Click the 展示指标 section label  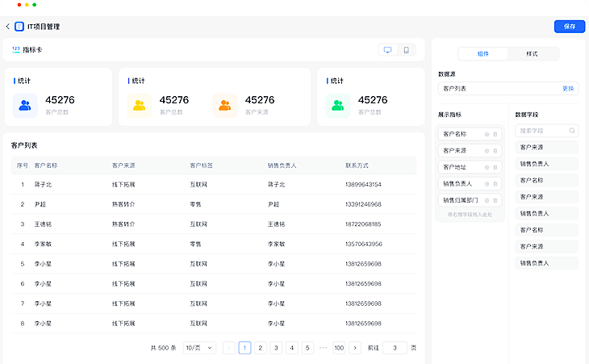(x=449, y=115)
